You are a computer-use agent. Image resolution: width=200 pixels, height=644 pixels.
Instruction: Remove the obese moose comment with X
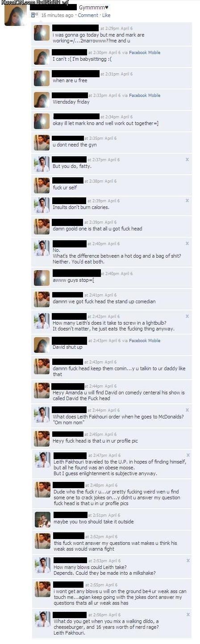(188, 455)
